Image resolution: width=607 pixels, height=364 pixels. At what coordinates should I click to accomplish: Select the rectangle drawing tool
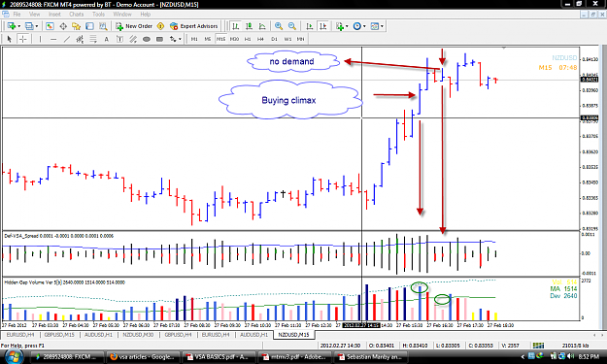[159, 39]
